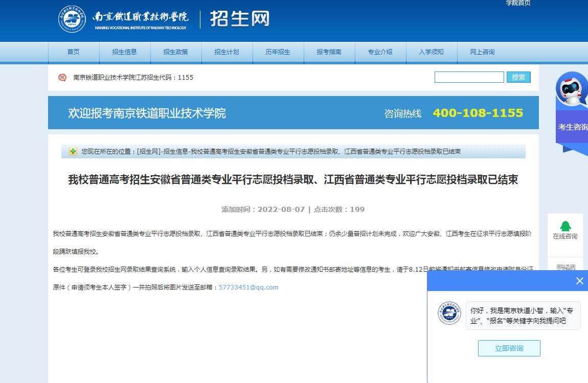This screenshot has height=383, width=588.
Task: Click the 57733451@qq.com email link
Action: [x=248, y=287]
